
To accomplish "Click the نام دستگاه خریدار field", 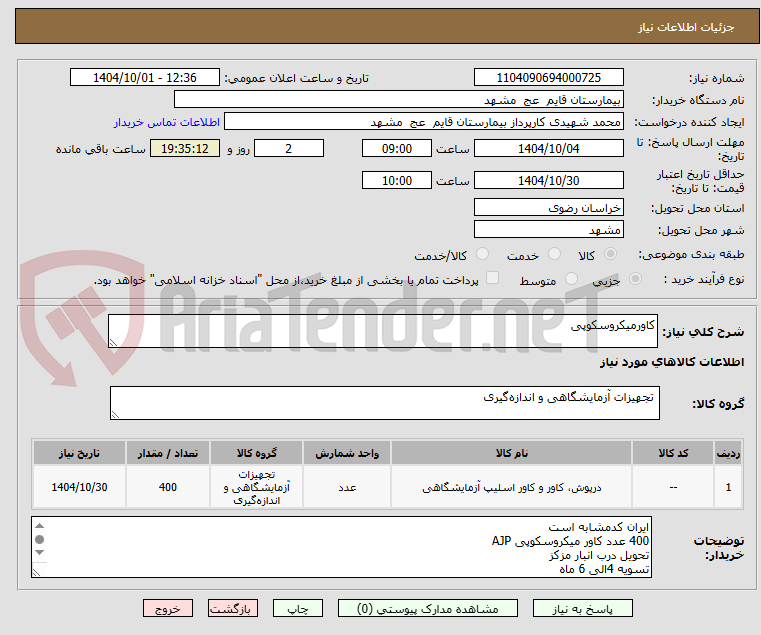I will click(x=398, y=100).
